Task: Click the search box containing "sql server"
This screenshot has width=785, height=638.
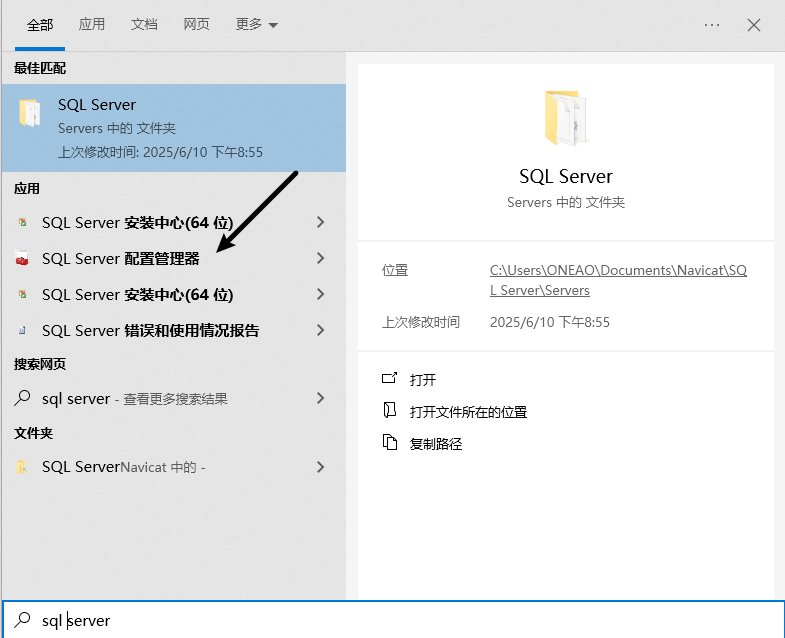Action: tap(400, 620)
